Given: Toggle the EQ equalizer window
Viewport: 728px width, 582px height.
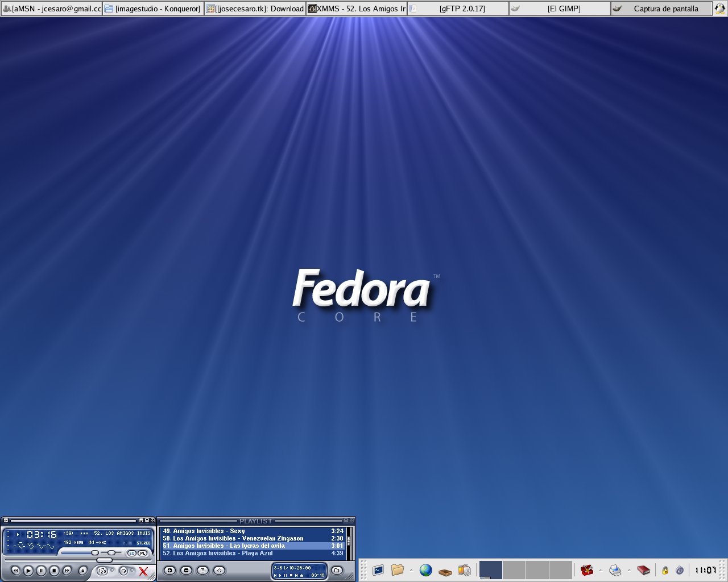Looking at the screenshot, I should 131,553.
